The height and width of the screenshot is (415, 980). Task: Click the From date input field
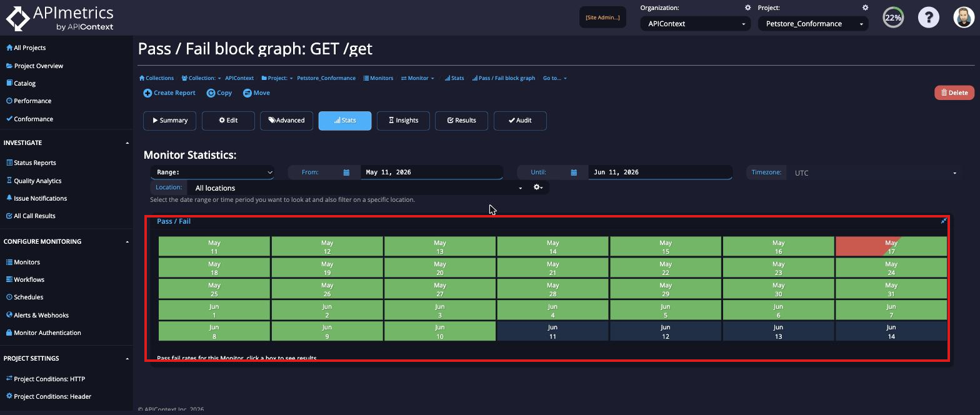(x=432, y=172)
